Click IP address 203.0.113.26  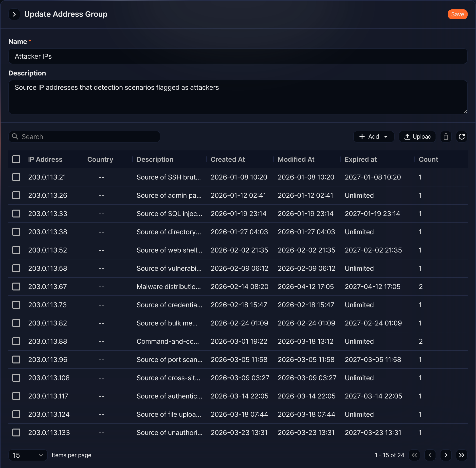click(48, 195)
